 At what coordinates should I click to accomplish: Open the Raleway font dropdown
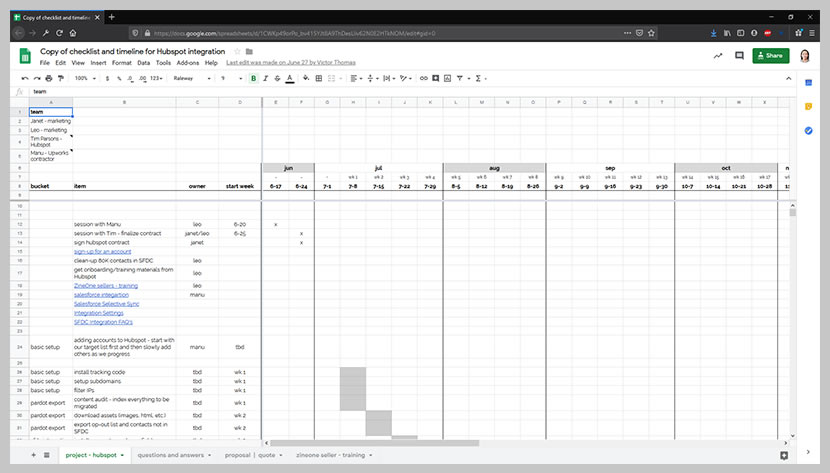coord(192,78)
